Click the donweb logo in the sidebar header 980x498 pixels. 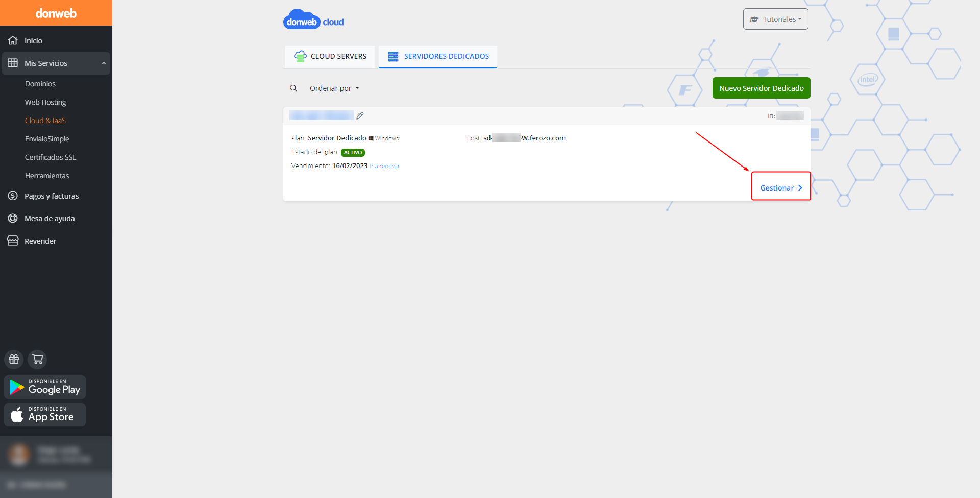pos(56,13)
